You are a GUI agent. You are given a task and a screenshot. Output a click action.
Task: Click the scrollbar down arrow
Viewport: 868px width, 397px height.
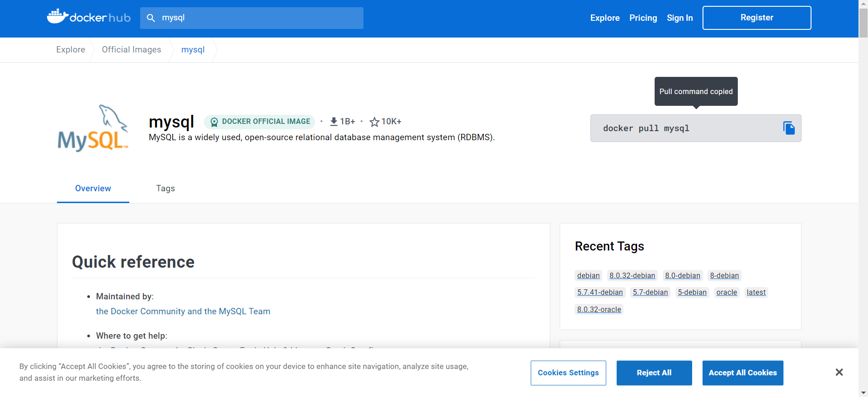pyautogui.click(x=863, y=392)
